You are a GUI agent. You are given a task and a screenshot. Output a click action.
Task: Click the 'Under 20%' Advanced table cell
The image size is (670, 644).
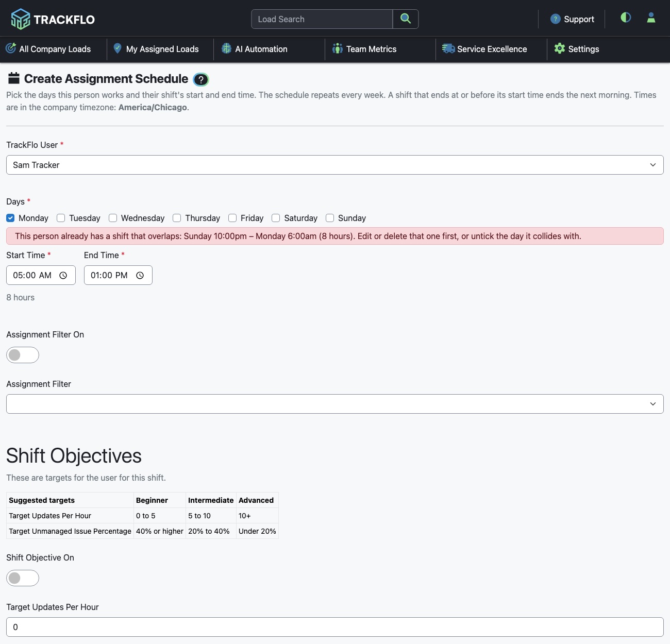(257, 531)
